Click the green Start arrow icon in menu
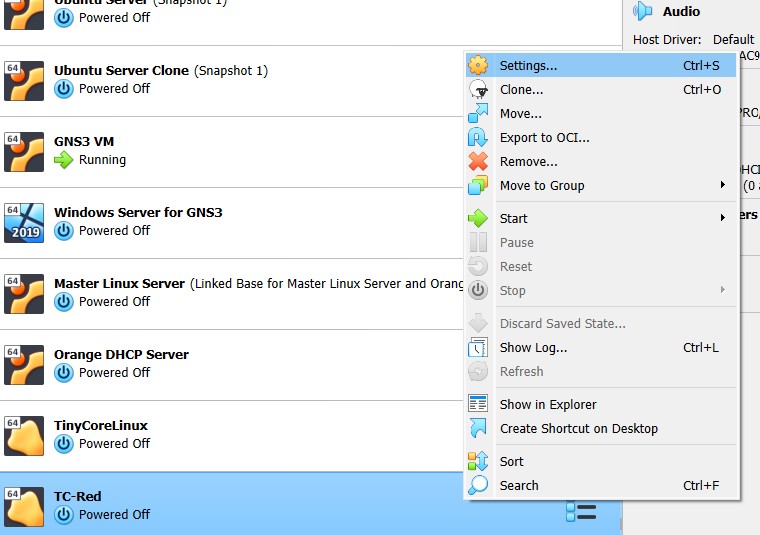The height and width of the screenshot is (535, 760). pyautogui.click(x=478, y=219)
